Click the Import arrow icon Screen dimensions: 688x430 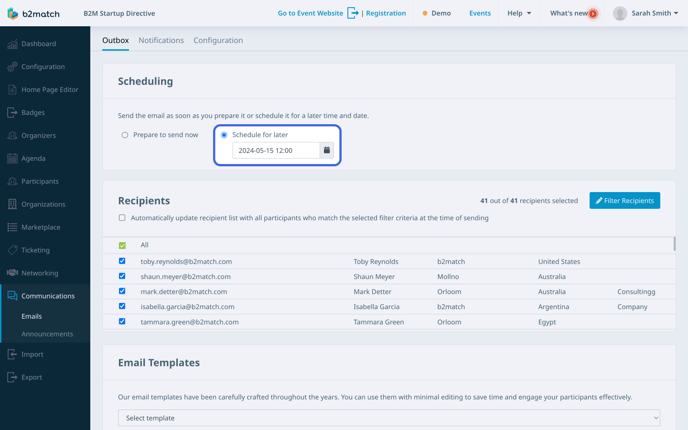click(12, 354)
